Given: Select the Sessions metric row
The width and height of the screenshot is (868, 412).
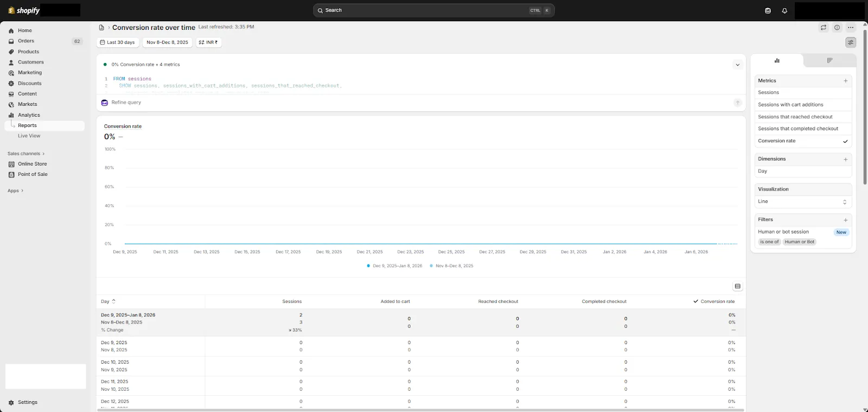Looking at the screenshot, I should click(x=803, y=93).
